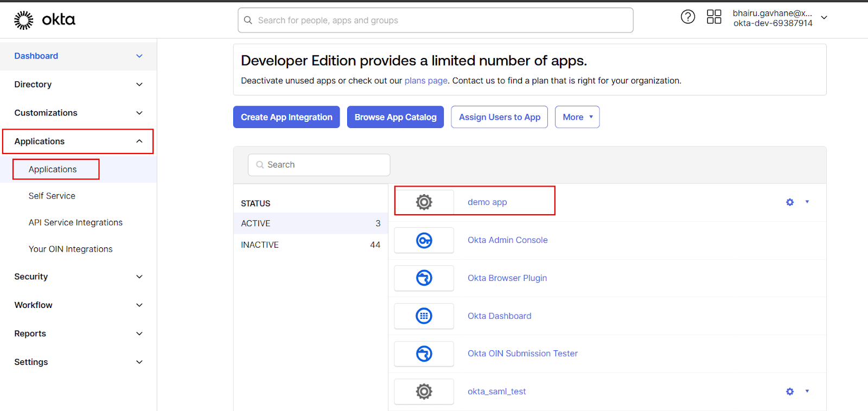Select the Applications parent menu item
Viewport: 868px width, 411px height.
click(78, 142)
